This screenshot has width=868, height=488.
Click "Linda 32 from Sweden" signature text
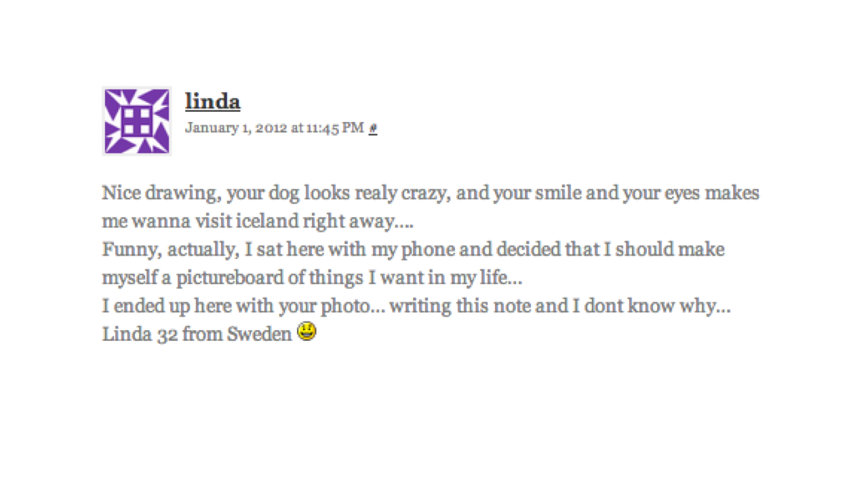click(197, 334)
